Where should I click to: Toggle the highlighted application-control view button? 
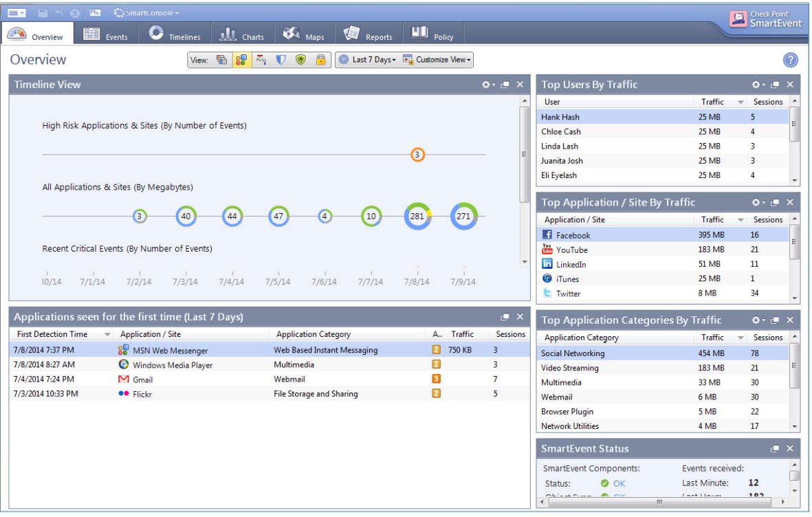(x=241, y=60)
